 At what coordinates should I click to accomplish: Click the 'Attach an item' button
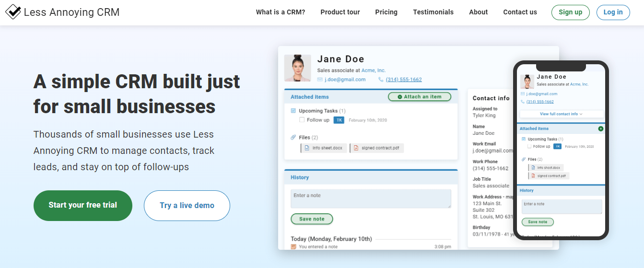(420, 97)
